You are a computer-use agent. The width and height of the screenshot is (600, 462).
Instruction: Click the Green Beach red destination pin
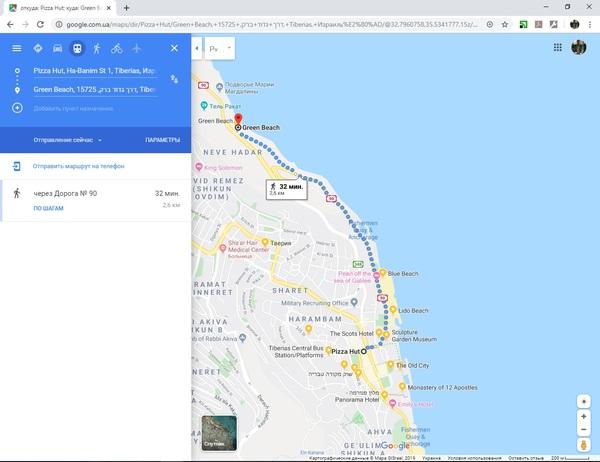tap(238, 119)
